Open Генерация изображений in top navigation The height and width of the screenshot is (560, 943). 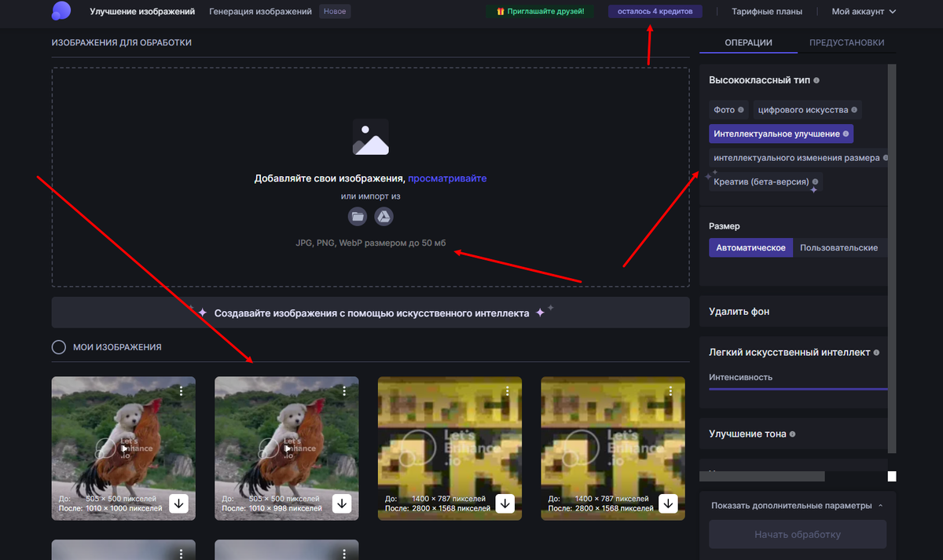260,12
